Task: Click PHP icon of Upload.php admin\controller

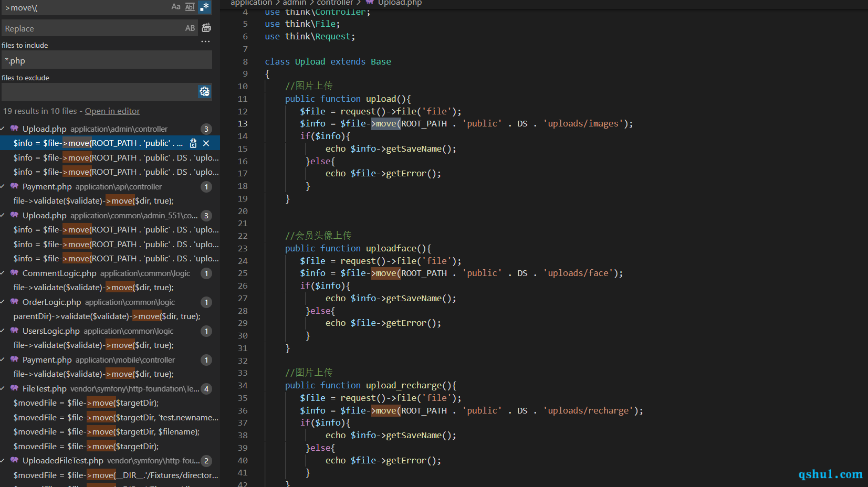Action: coord(14,129)
